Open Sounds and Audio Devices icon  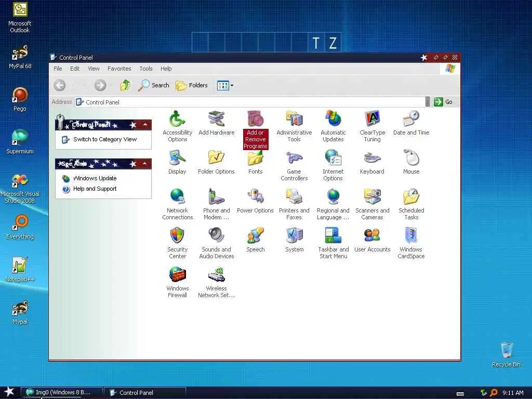coord(216,243)
